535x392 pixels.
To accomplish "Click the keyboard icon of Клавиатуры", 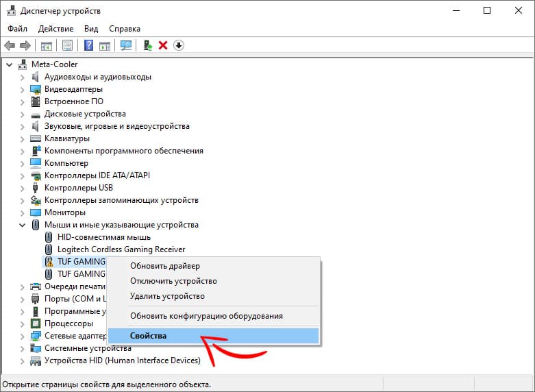I will [36, 138].
